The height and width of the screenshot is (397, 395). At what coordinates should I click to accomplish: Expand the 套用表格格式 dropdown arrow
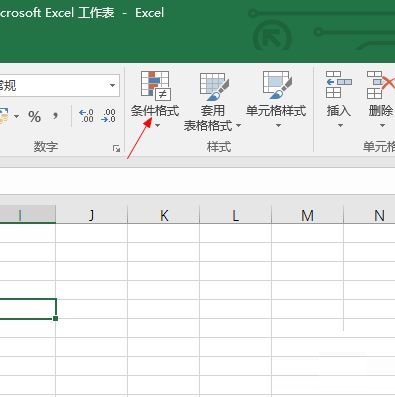coord(238,126)
